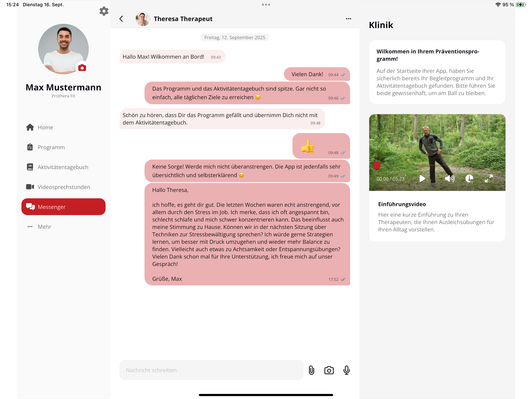Screen dimensions: 532x399
Task: Open settings with the gear icon
Action: 104,11
